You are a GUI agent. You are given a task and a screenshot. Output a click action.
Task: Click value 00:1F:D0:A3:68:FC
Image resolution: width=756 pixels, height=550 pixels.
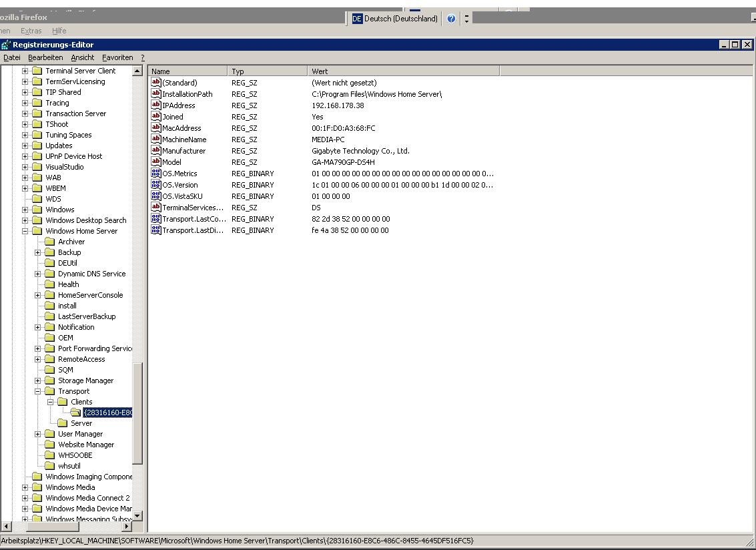coord(343,128)
